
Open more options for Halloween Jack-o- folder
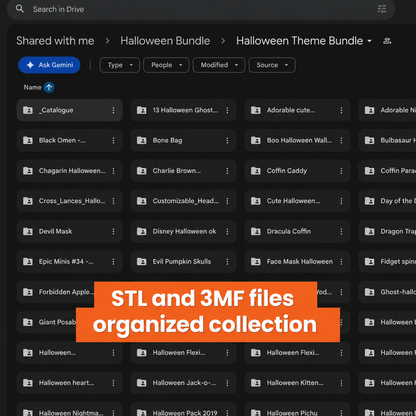[x=227, y=383]
